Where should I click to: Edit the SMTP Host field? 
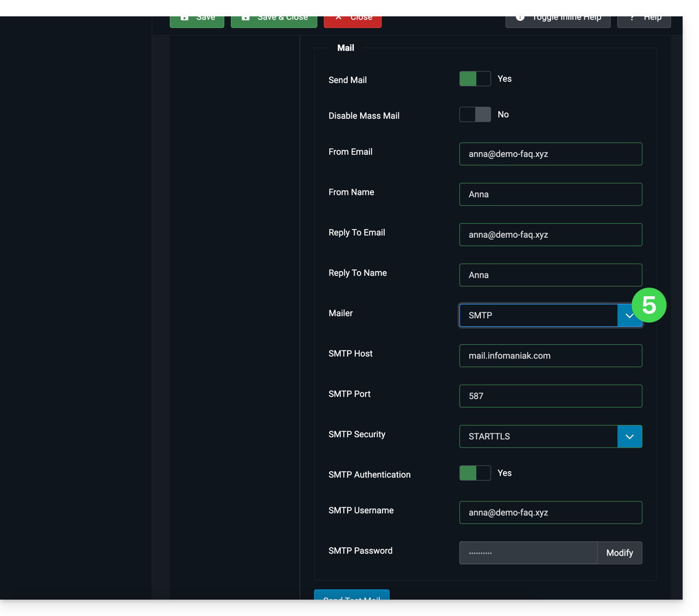pyautogui.click(x=550, y=356)
